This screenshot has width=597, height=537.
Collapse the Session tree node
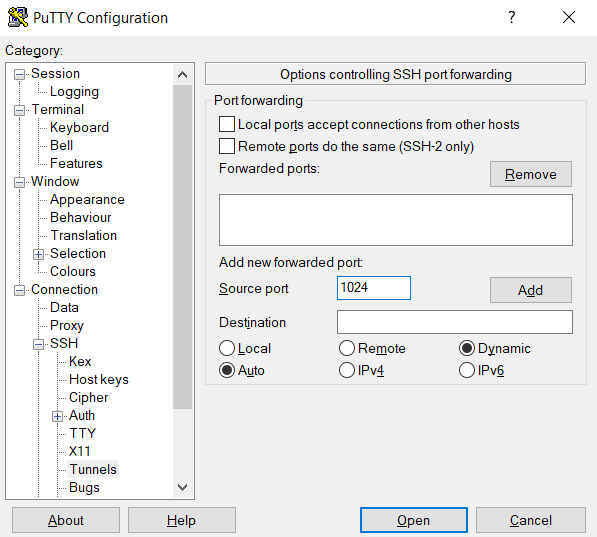click(19, 74)
